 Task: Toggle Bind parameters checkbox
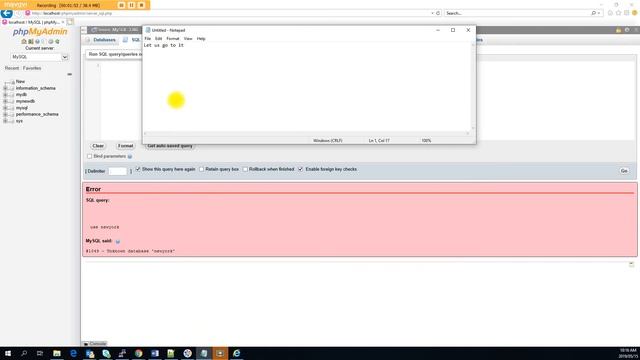[89, 156]
